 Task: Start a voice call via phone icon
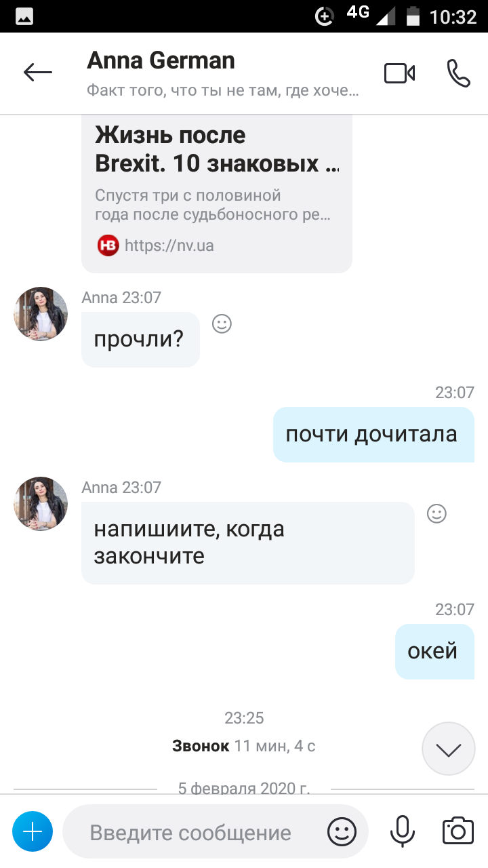459,73
